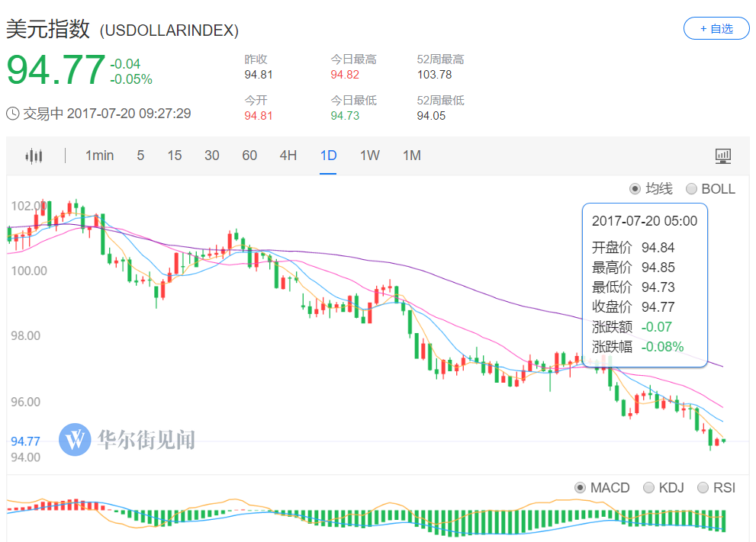Click the clock icon beside trading time

pyautogui.click(x=13, y=114)
